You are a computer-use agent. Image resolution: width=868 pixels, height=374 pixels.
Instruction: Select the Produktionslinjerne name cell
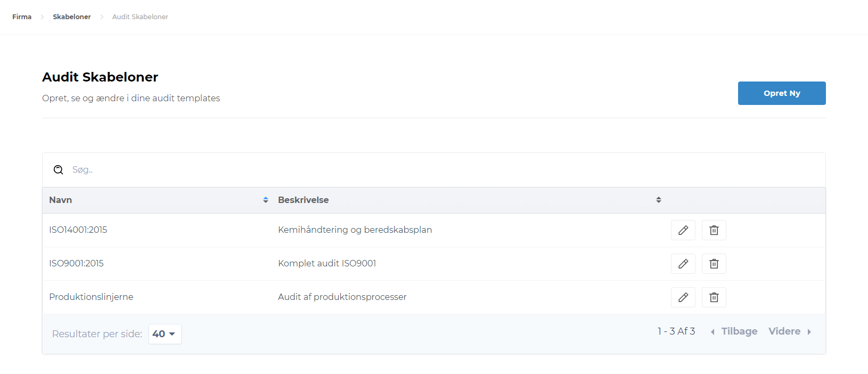91,297
